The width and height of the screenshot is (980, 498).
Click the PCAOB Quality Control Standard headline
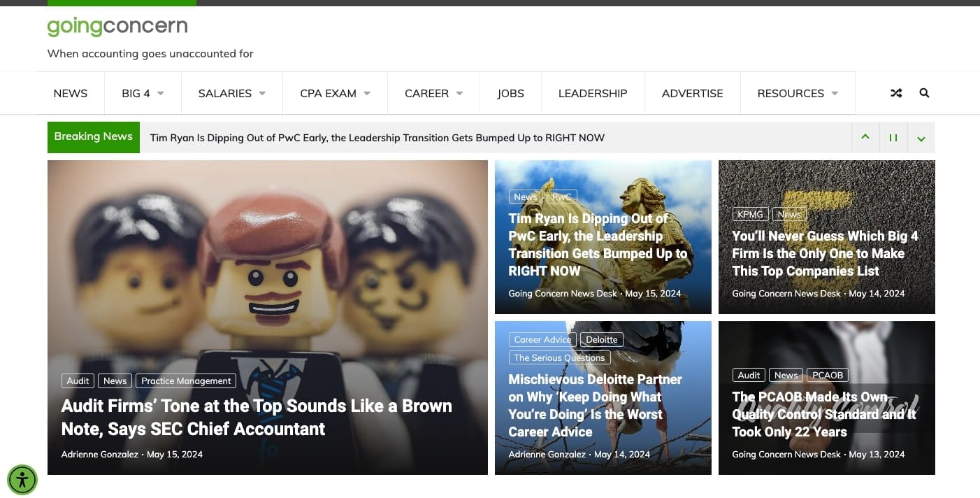(823, 414)
